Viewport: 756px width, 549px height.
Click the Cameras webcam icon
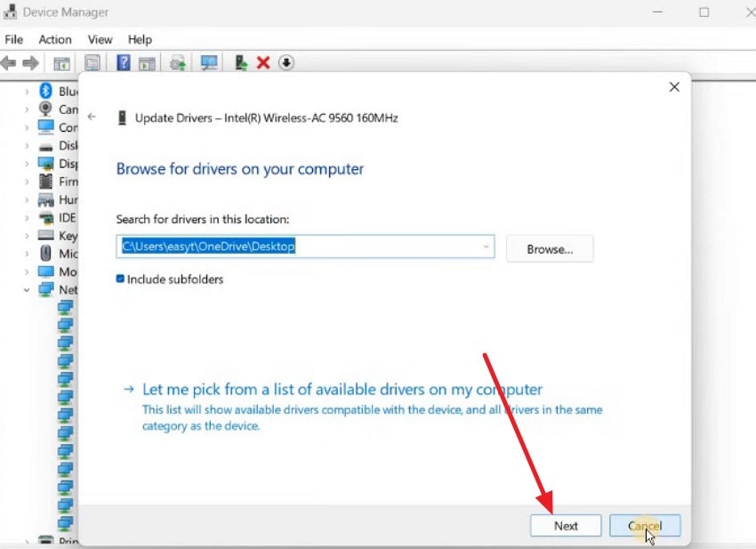(x=45, y=109)
